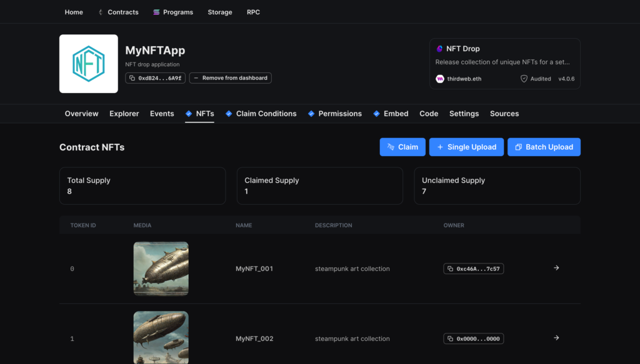Open the Explorer tab
Viewport: 640px width, 364px height.
[x=124, y=114]
